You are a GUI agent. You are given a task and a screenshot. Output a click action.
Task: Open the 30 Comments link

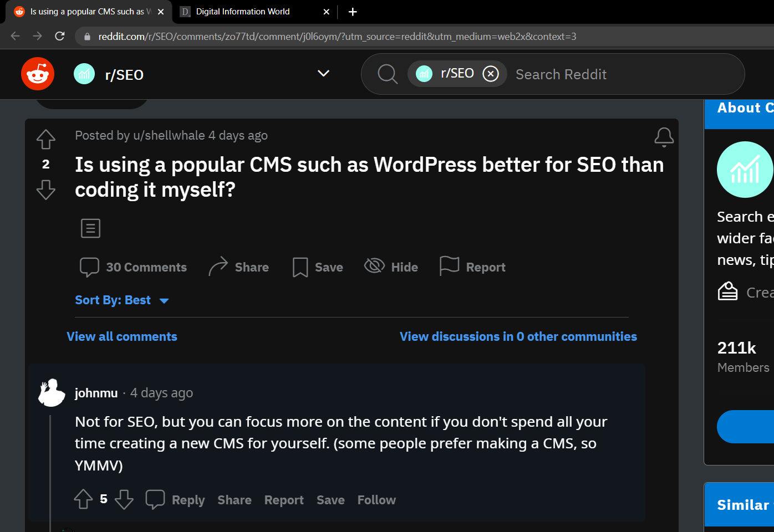click(x=133, y=267)
